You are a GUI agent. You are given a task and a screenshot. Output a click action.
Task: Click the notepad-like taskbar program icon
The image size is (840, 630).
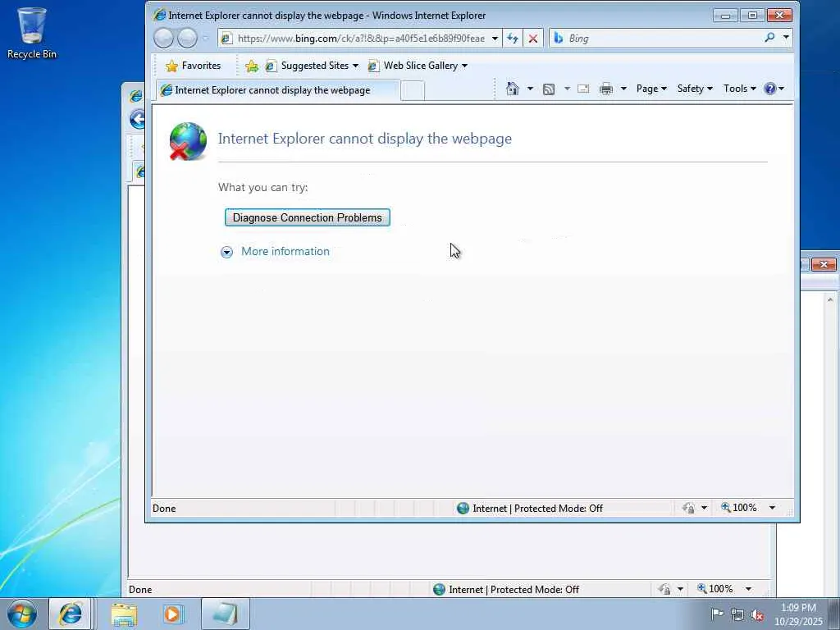pos(226,614)
